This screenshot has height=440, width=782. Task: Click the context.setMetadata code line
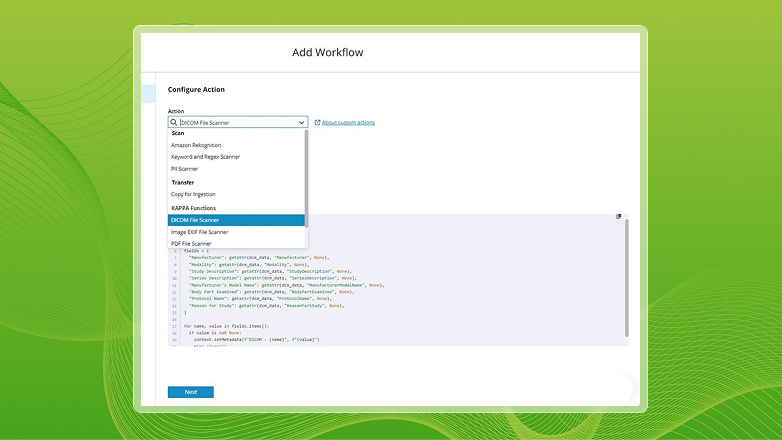256,339
